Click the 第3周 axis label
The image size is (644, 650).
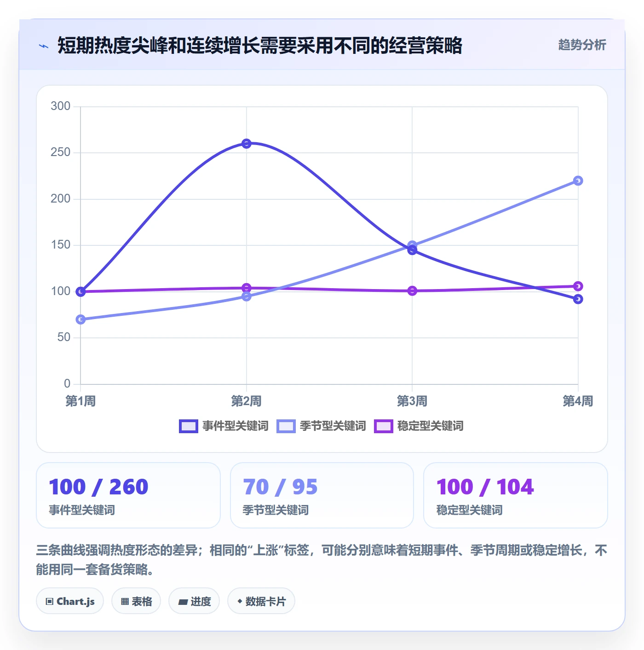(412, 401)
